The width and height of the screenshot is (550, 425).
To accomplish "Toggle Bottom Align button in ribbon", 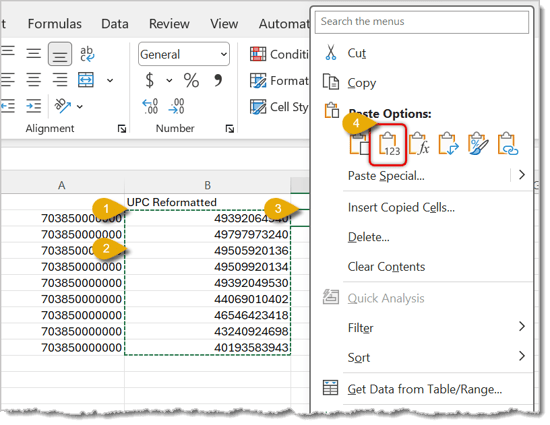I will 60,54.
